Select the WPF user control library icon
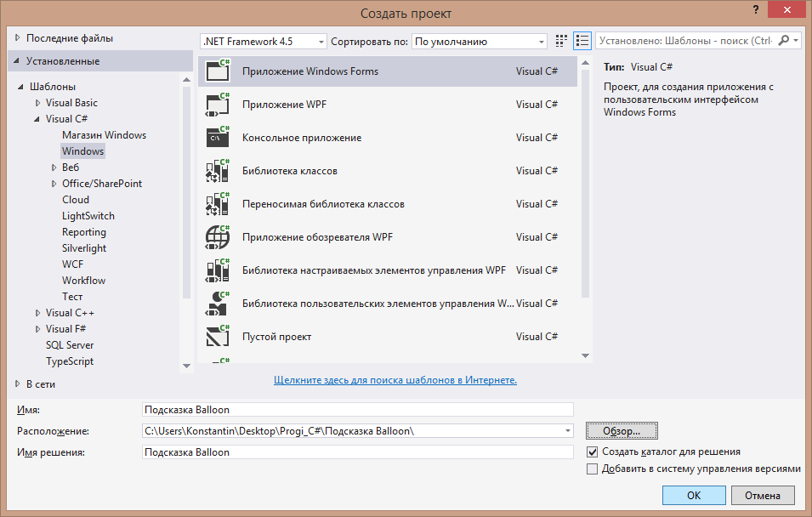The width and height of the screenshot is (812, 517). click(218, 303)
